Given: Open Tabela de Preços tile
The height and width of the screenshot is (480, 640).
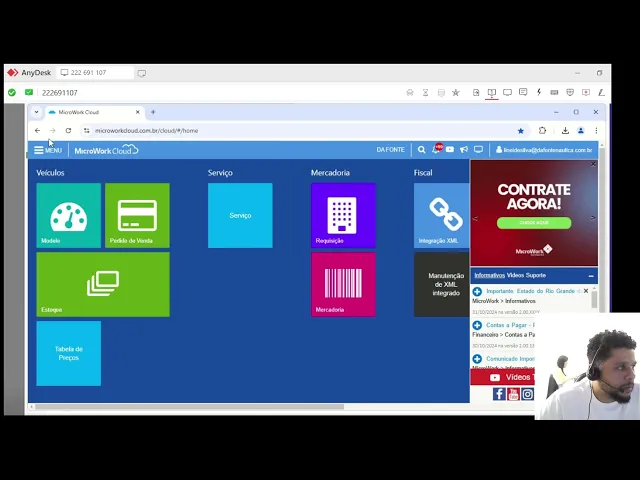Looking at the screenshot, I should 69,353.
